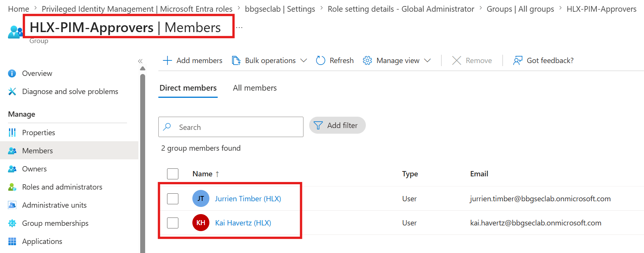Click the Remove X icon

[457, 60]
